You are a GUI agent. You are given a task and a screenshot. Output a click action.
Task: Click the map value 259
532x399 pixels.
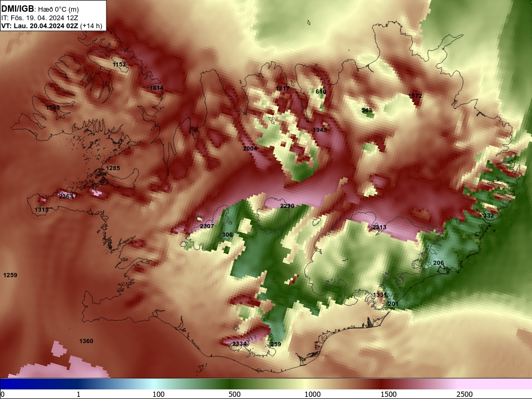click(x=276, y=344)
